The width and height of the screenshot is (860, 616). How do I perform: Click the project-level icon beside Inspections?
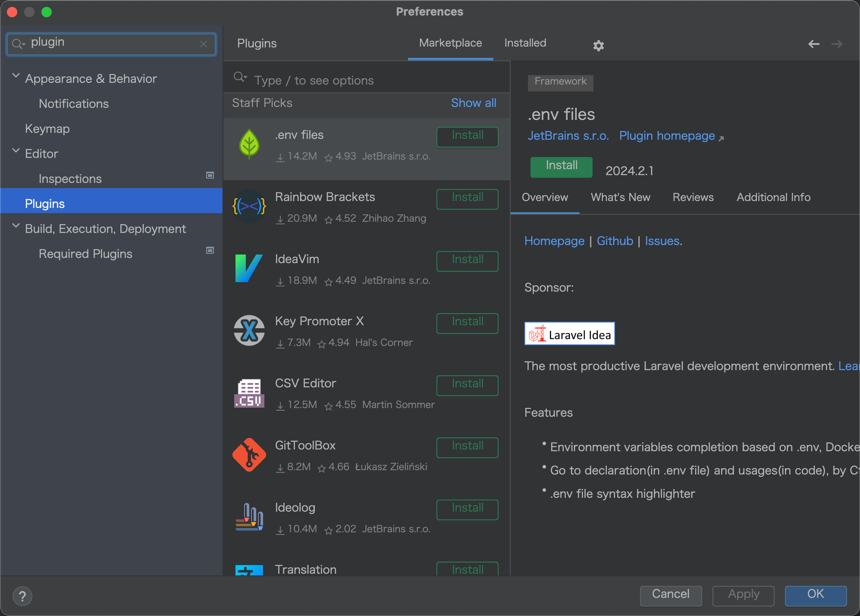click(210, 175)
